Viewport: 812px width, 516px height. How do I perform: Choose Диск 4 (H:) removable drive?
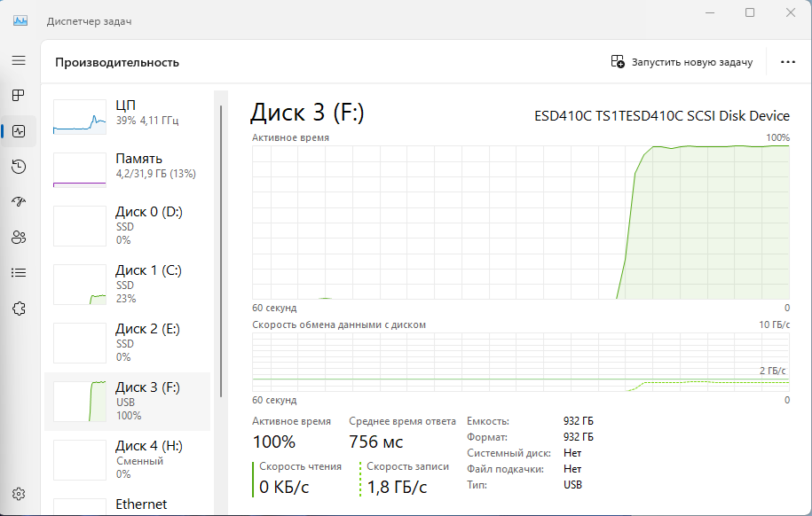point(127,459)
